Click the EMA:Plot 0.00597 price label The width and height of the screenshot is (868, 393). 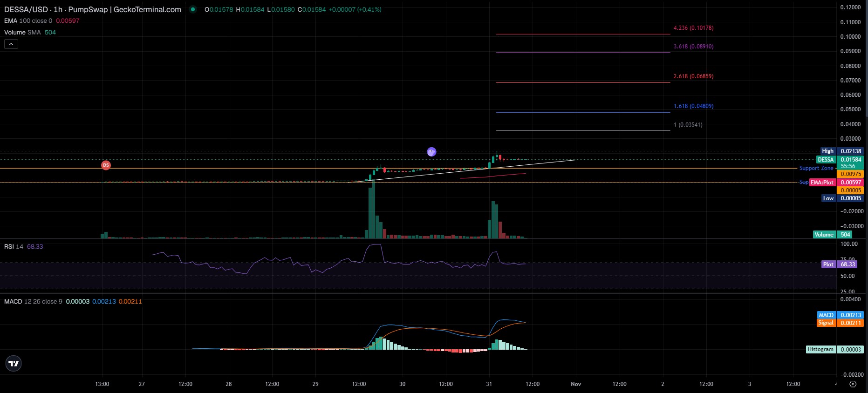pyautogui.click(x=836, y=183)
